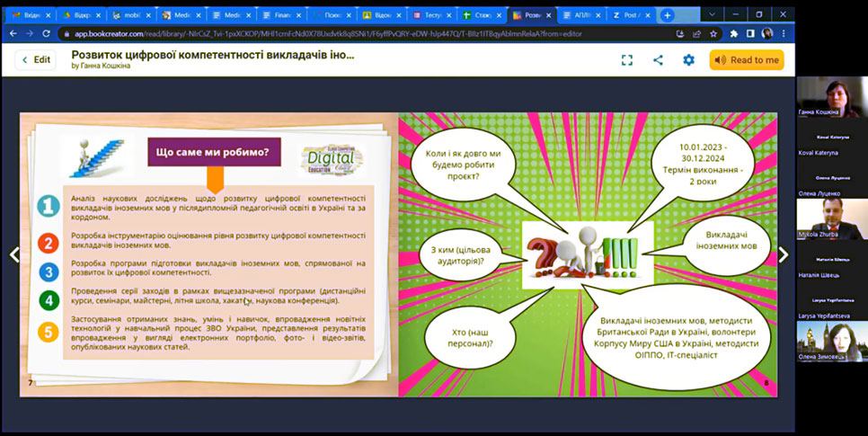Bookmark the page with the star icon
This screenshot has width=868, height=436.
tap(713, 34)
